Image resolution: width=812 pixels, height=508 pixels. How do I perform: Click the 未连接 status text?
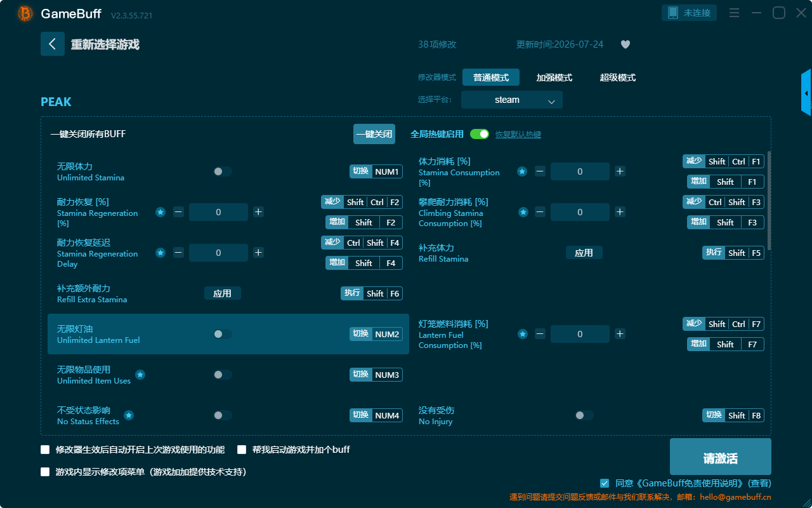tap(697, 13)
